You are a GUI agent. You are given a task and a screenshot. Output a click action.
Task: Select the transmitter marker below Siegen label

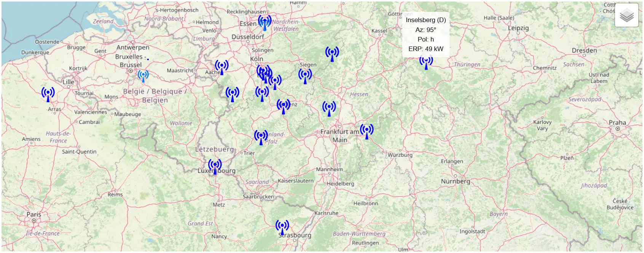point(305,76)
